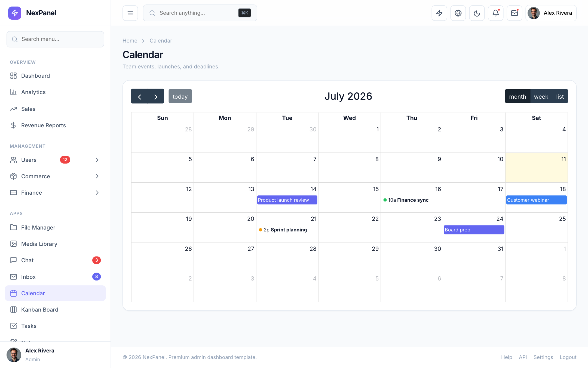Focus the Search menu field
The width and height of the screenshot is (588, 368).
pos(55,39)
